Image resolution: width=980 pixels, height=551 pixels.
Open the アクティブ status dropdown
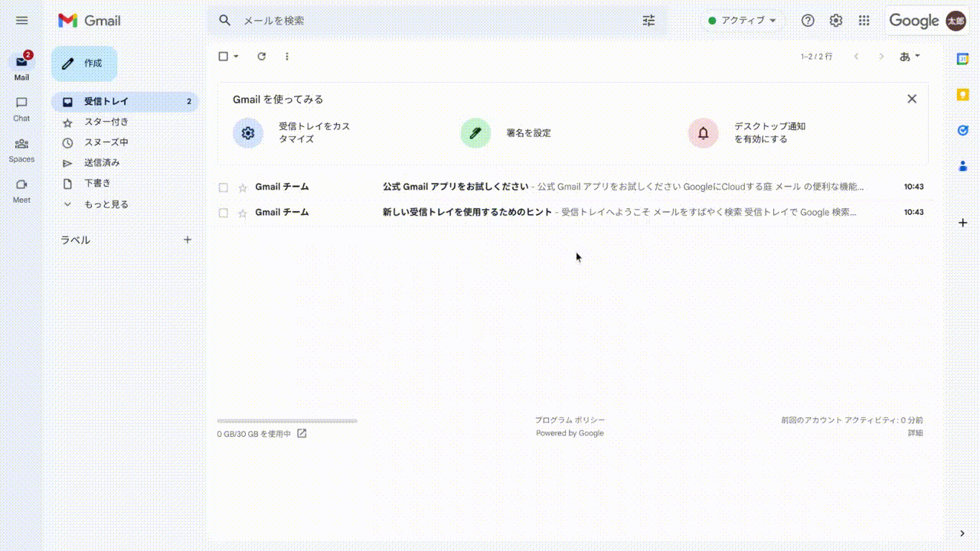click(742, 21)
